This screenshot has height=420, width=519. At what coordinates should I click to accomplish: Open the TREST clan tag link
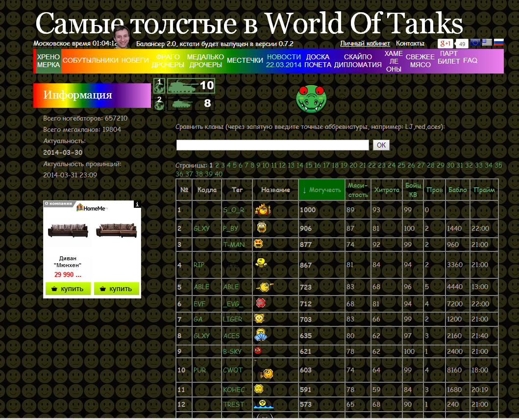point(234,404)
